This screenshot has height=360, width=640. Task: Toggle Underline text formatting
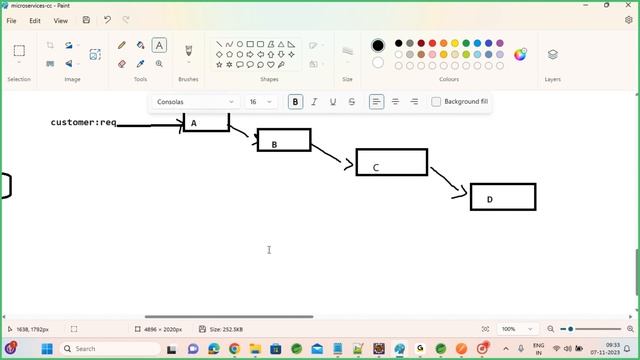point(333,102)
